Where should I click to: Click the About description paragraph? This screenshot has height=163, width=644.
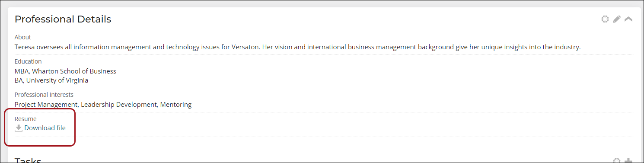[x=297, y=47]
